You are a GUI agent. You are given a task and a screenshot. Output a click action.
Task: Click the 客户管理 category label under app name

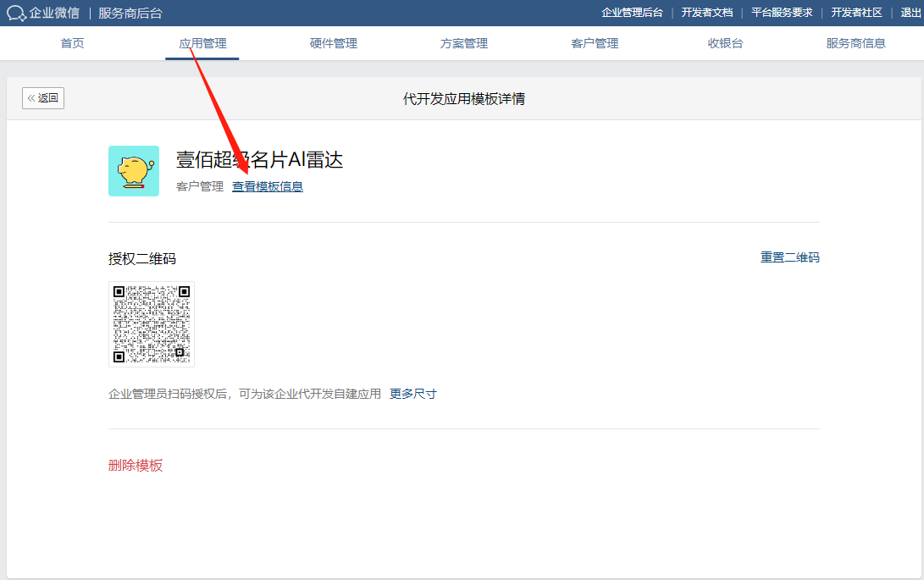200,186
